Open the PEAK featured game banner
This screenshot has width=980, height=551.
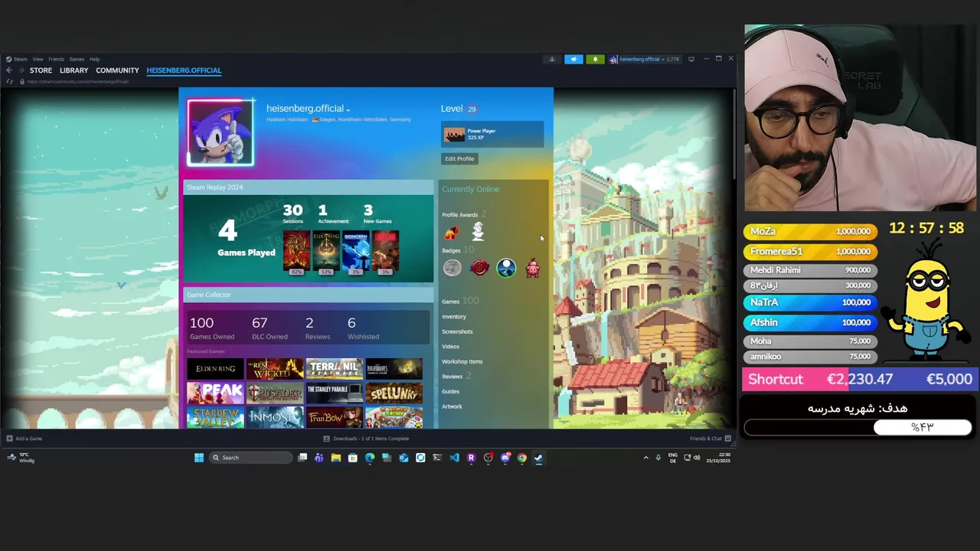(215, 393)
